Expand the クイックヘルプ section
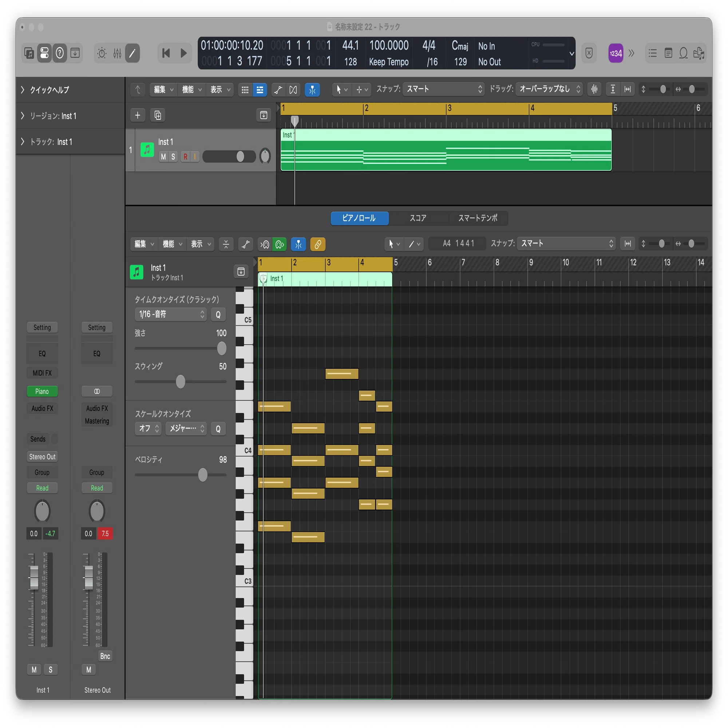Screen dimensions: 728x728 click(x=23, y=90)
